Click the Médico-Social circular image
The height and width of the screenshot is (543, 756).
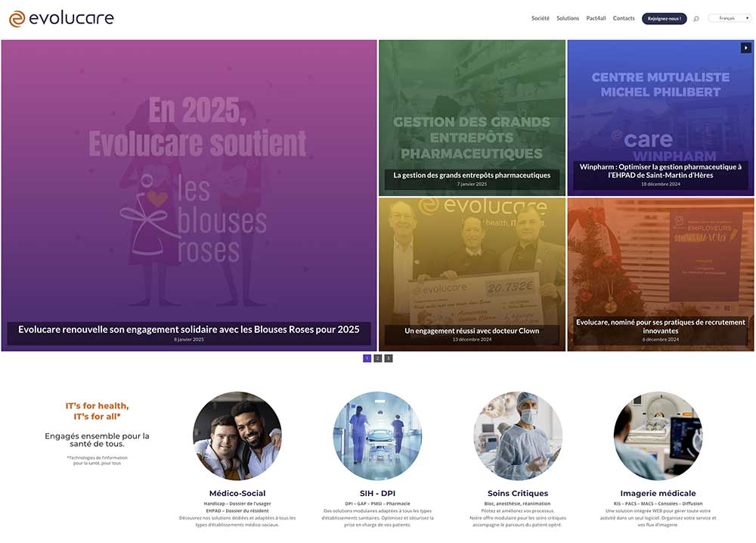[x=237, y=436]
